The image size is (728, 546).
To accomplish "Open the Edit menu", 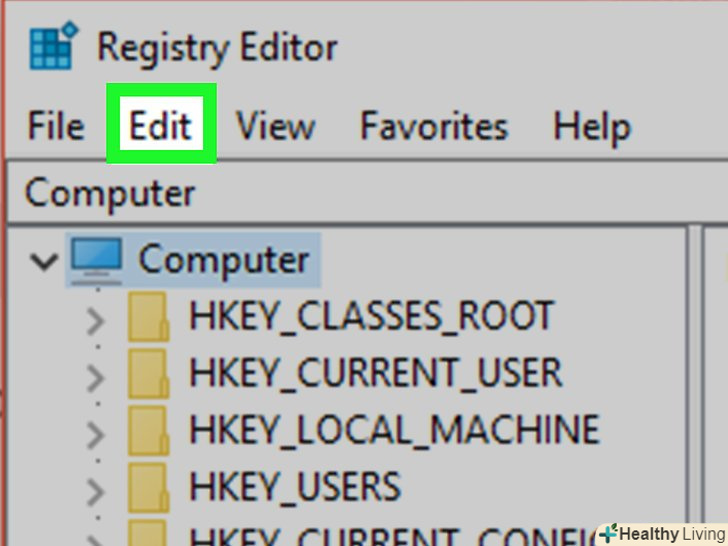I will coord(160,124).
